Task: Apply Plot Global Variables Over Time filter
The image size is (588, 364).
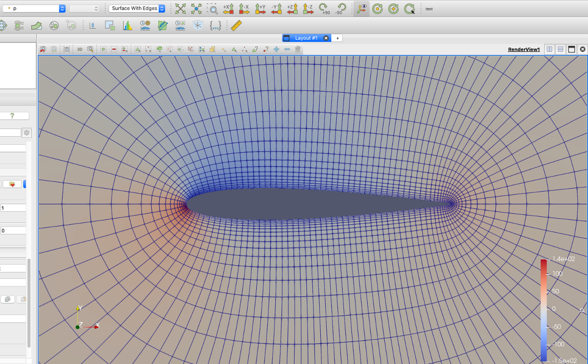Action: (x=145, y=26)
